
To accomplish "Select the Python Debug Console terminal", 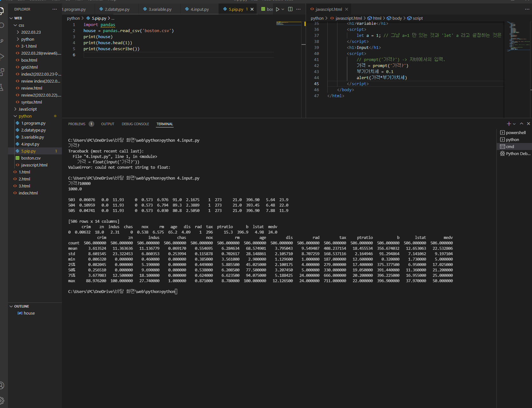I will coord(514,153).
